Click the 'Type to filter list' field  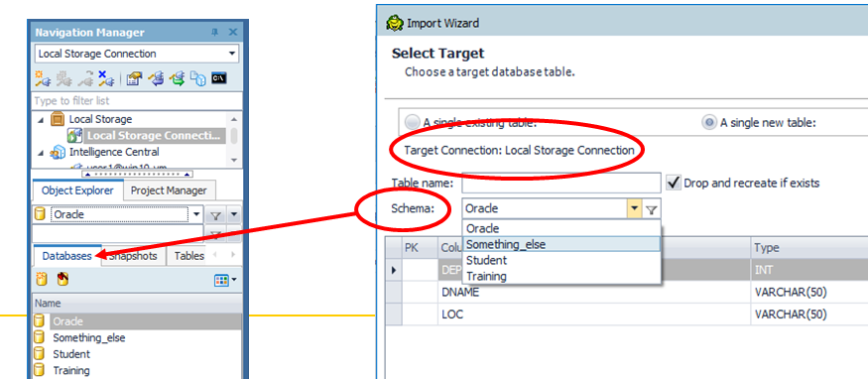(x=137, y=100)
